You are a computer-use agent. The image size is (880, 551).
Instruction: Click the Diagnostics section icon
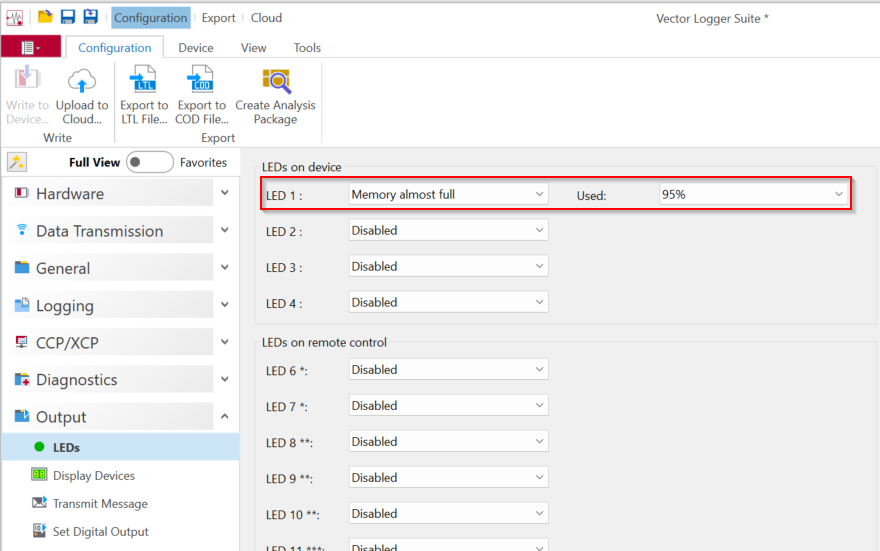pyautogui.click(x=22, y=379)
